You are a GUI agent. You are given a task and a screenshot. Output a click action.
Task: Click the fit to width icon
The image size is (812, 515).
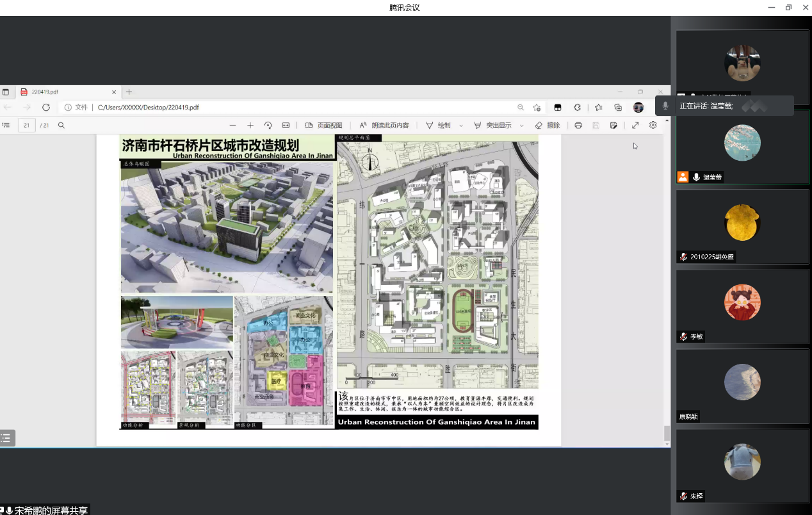(x=286, y=126)
